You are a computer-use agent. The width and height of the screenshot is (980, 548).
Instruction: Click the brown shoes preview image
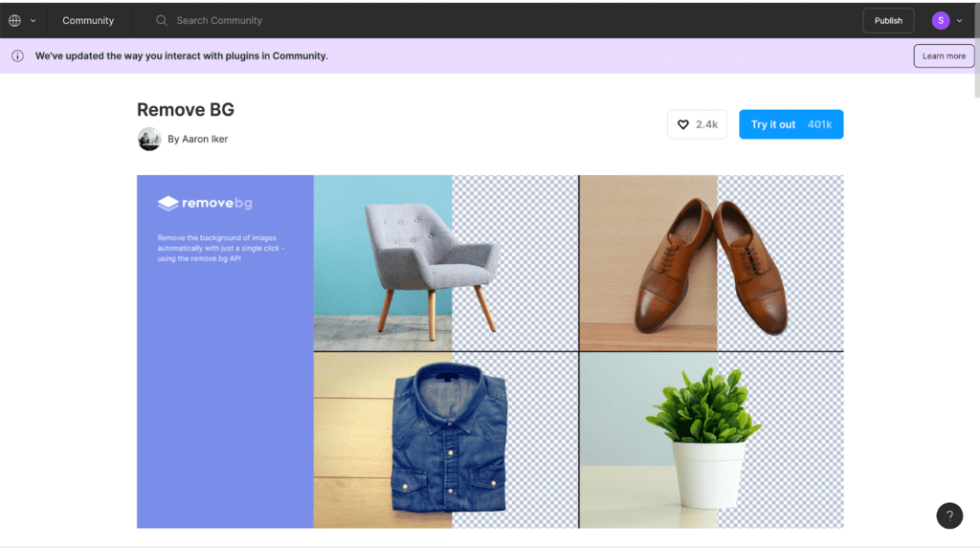point(711,263)
